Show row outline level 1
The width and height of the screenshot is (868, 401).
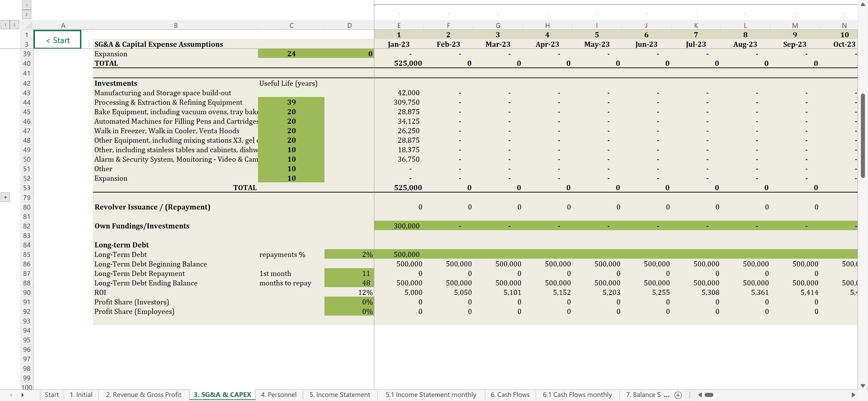pyautogui.click(x=5, y=24)
